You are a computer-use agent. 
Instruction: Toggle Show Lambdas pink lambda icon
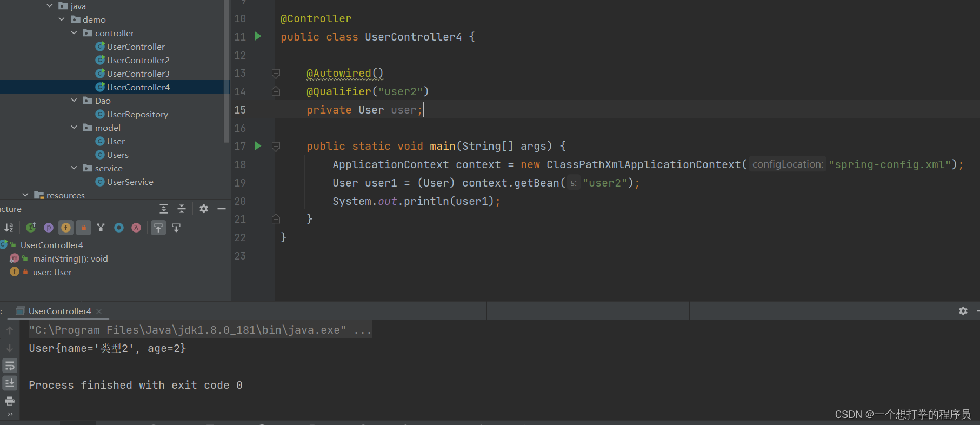pos(136,228)
